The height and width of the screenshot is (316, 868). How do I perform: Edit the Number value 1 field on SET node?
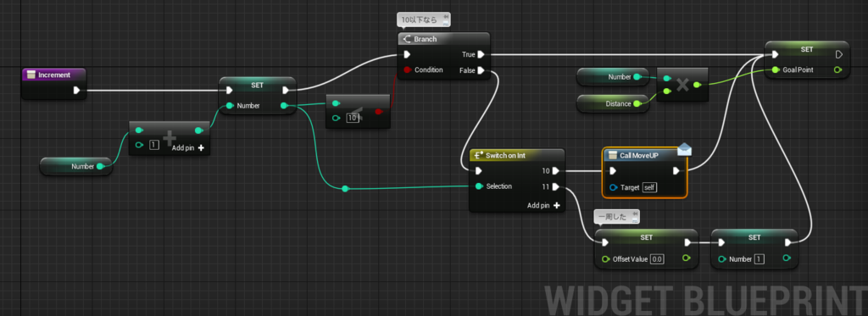[759, 259]
